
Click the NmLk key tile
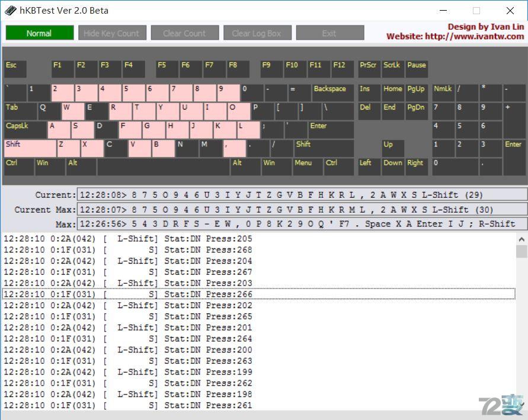click(443, 93)
